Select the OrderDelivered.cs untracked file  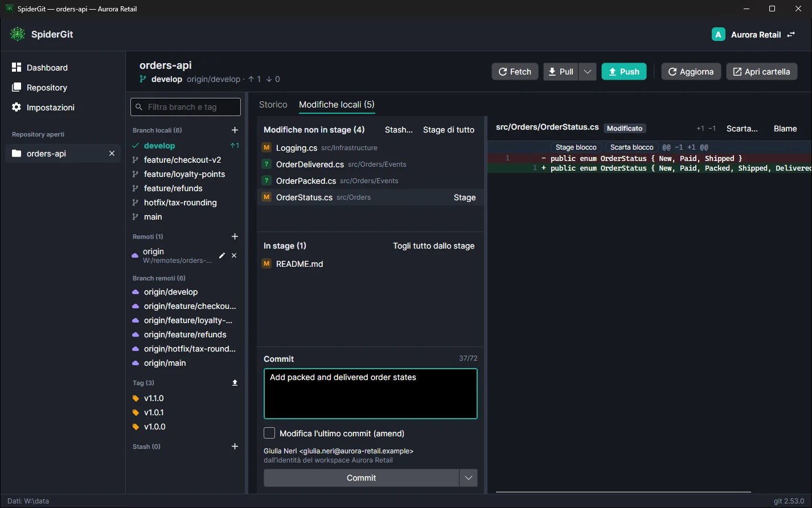(x=370, y=164)
